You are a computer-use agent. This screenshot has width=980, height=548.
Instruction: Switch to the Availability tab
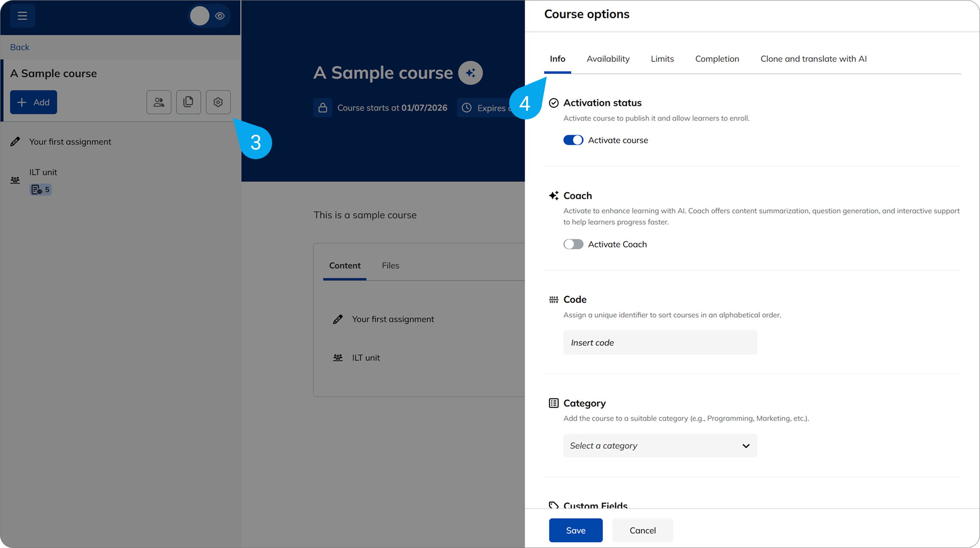(607, 59)
